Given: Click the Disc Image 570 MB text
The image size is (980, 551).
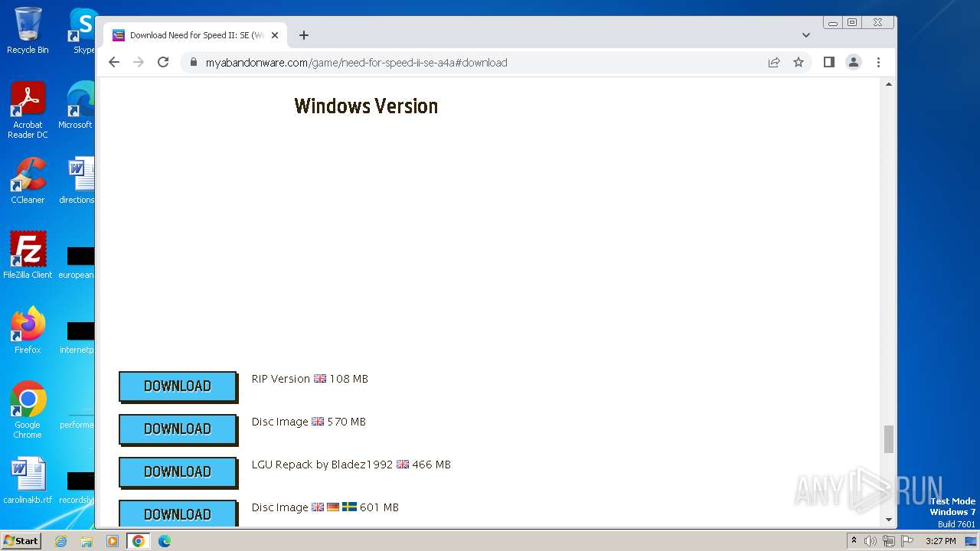Looking at the screenshot, I should [309, 422].
